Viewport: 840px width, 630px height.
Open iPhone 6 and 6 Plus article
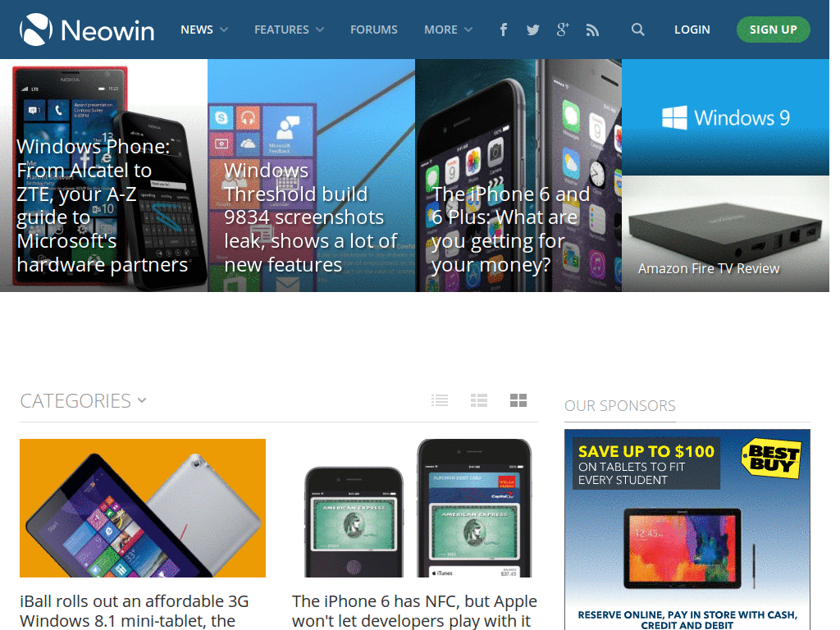click(518, 176)
